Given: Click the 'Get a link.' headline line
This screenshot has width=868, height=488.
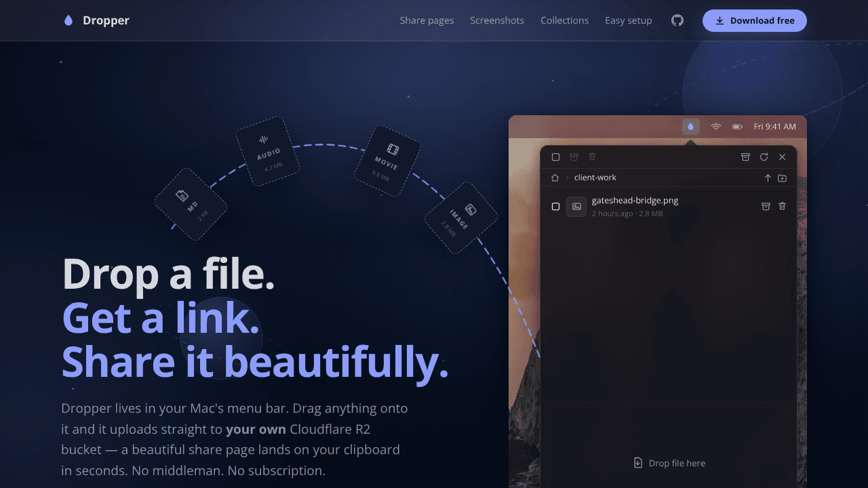Looking at the screenshot, I should click(x=161, y=318).
